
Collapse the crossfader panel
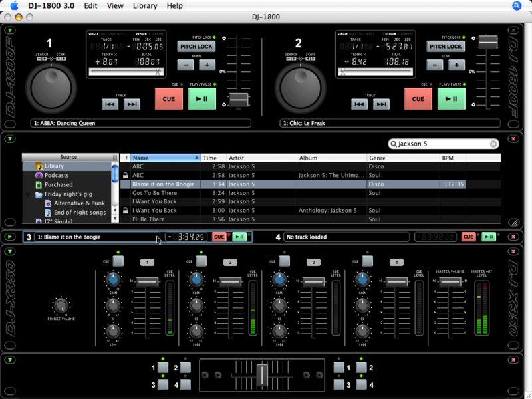[x=10, y=360]
